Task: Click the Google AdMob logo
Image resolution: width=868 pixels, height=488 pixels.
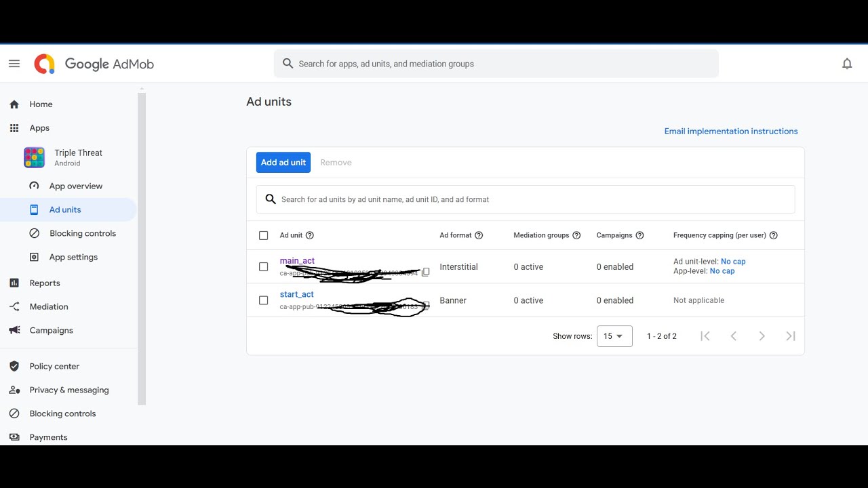Action: pyautogui.click(x=94, y=64)
